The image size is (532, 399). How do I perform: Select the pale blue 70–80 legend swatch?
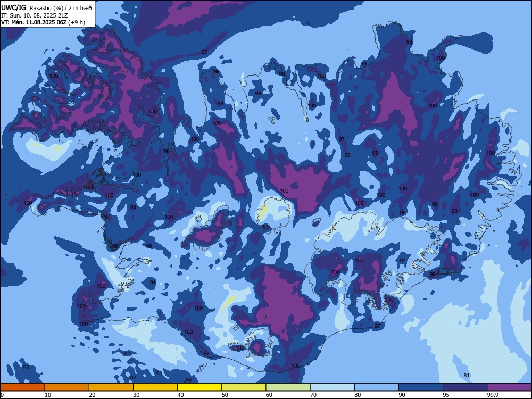(332, 387)
